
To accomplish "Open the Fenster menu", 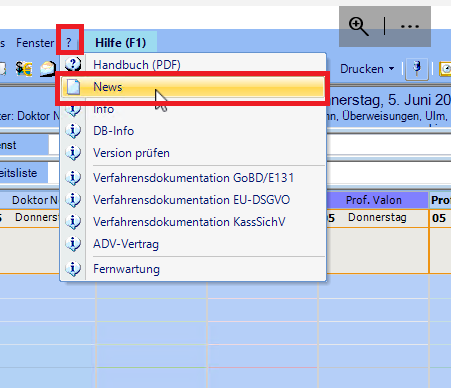I will pos(35,43).
